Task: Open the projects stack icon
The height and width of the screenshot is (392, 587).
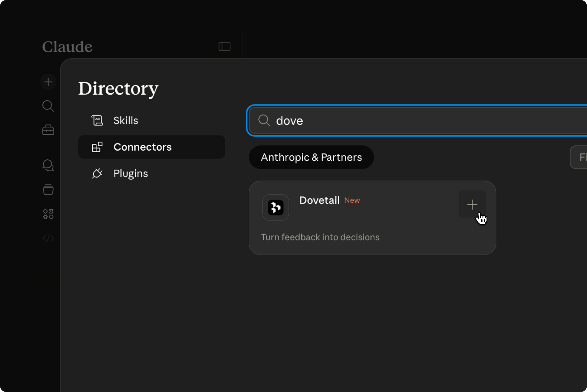Action: [48, 190]
